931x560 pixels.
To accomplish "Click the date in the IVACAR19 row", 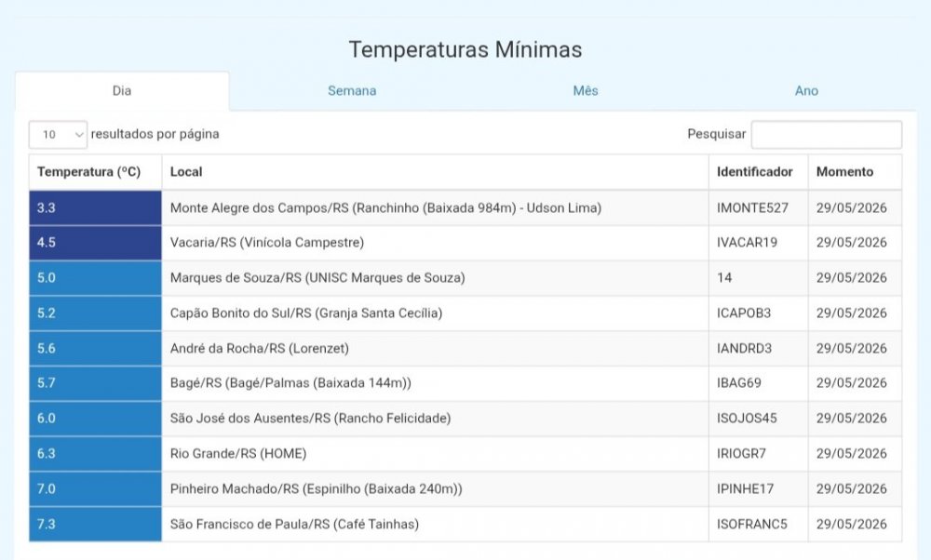I will [852, 243].
